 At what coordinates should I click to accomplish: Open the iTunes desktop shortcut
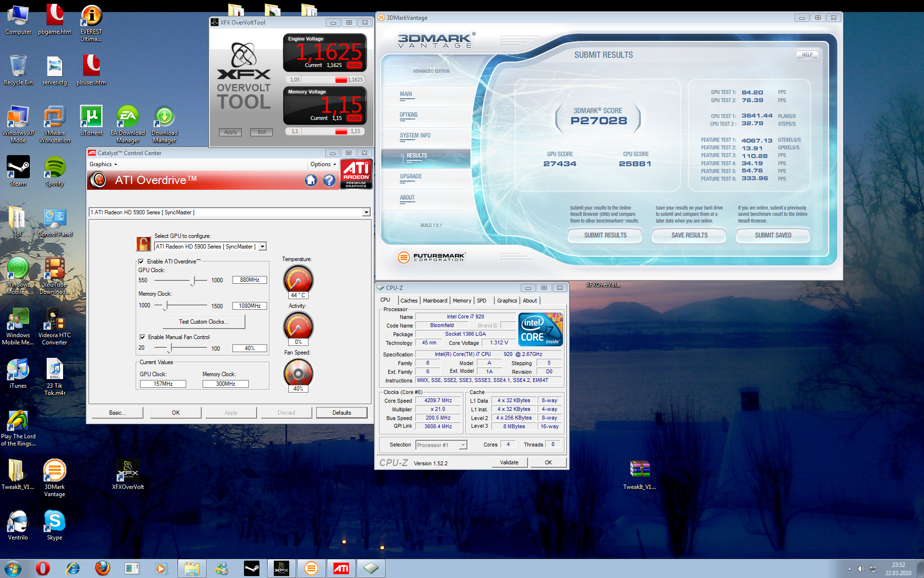(18, 374)
